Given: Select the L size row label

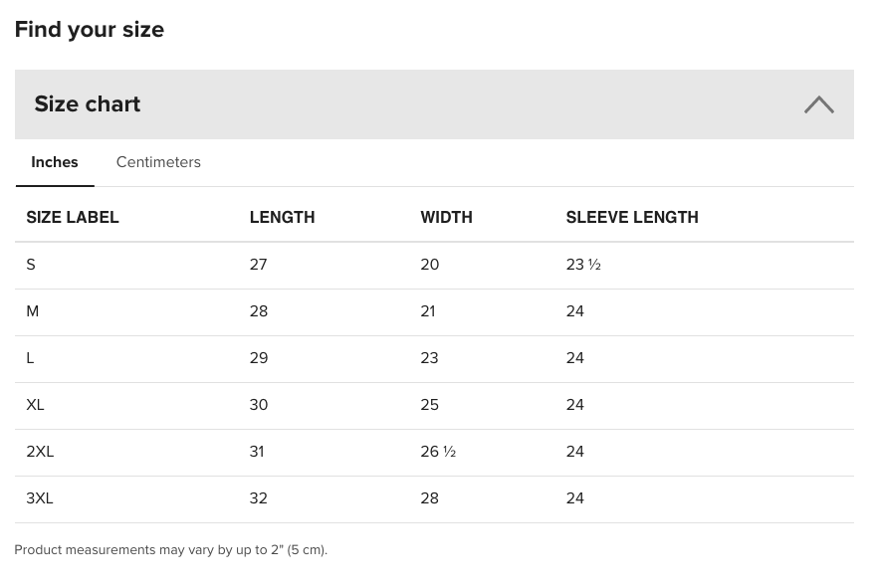Looking at the screenshot, I should 30,358.
